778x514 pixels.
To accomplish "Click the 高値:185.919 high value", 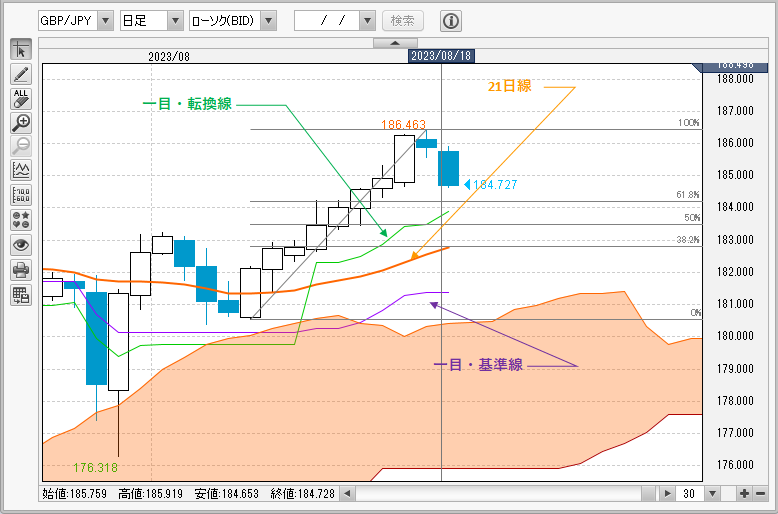I will point(151,494).
